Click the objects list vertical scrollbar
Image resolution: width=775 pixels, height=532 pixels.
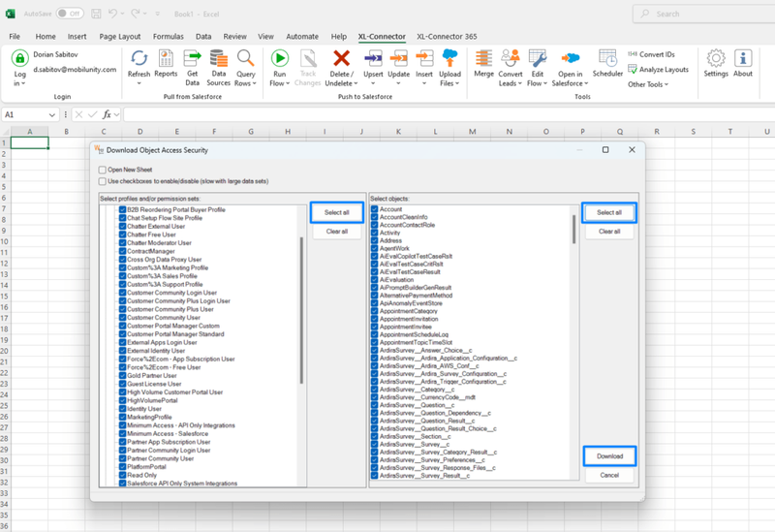pos(573,229)
